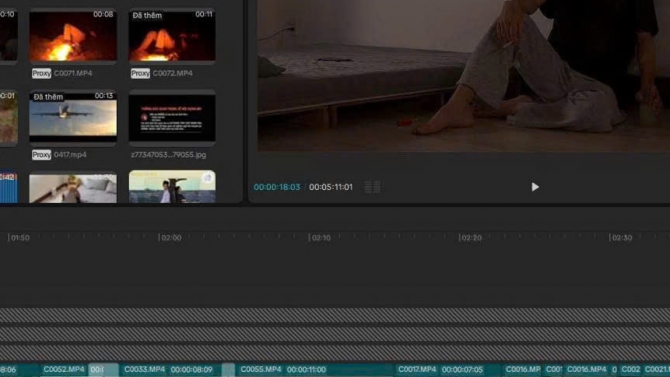The image size is (670, 377).
Task: Click the video frame in the preview player
Action: 464,76
